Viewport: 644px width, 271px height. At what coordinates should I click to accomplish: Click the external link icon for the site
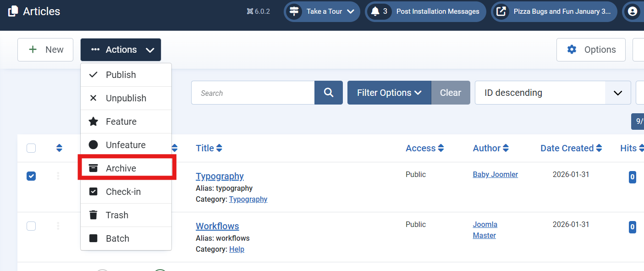[x=501, y=11]
